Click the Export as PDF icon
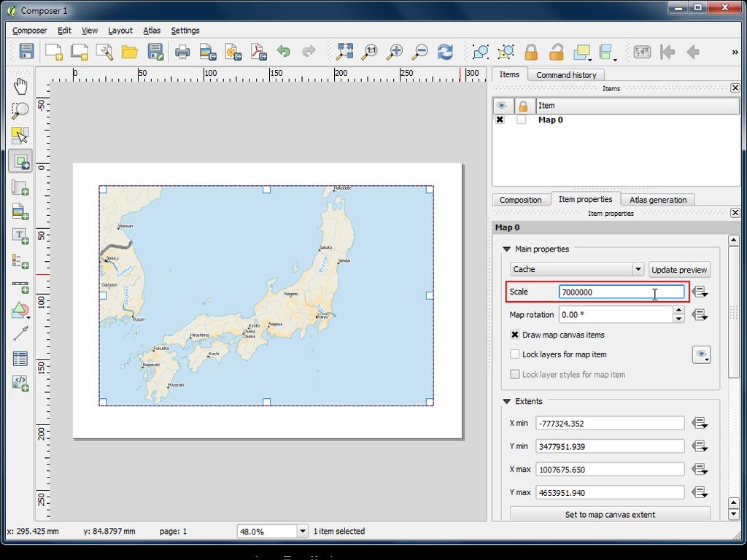Image resolution: width=747 pixels, height=560 pixels. [259, 51]
